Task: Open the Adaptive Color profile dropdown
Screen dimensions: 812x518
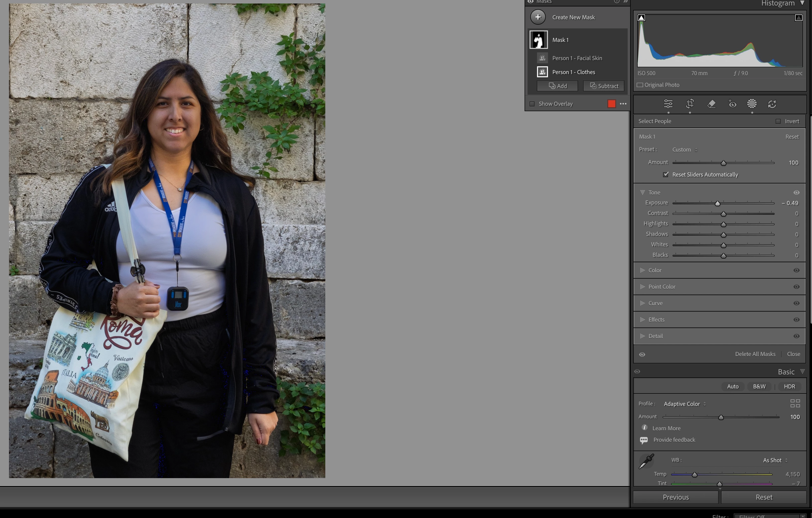Action: coord(684,404)
